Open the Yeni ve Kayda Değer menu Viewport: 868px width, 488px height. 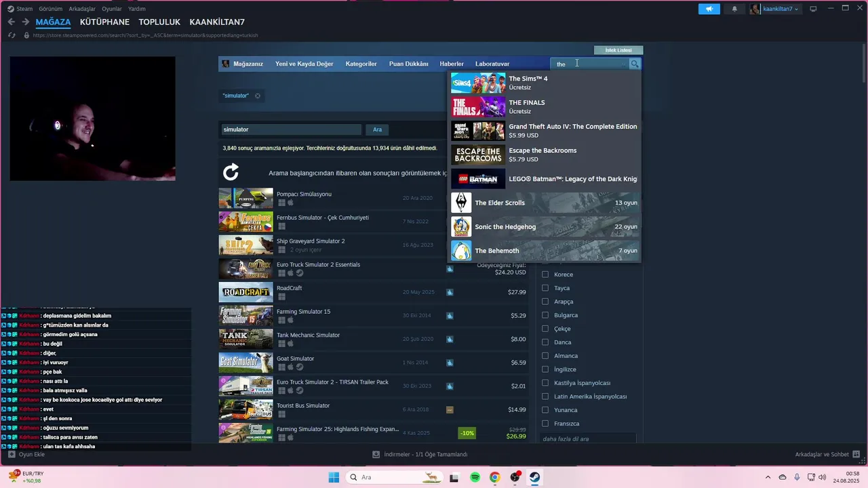point(304,64)
